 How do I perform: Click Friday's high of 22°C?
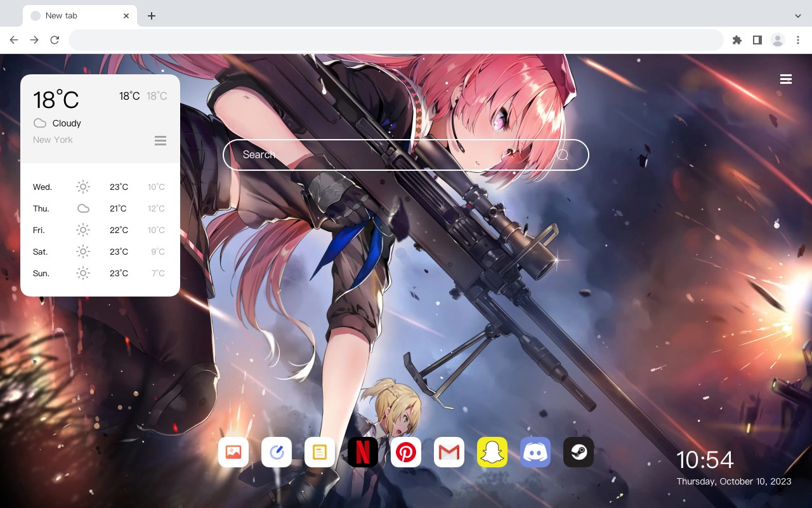(119, 230)
